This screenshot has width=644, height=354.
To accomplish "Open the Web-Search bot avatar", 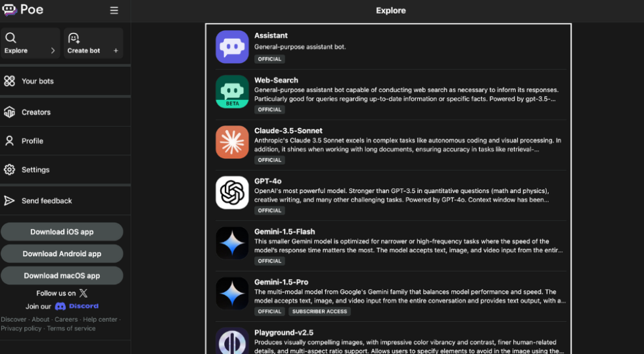I will pyautogui.click(x=232, y=91).
